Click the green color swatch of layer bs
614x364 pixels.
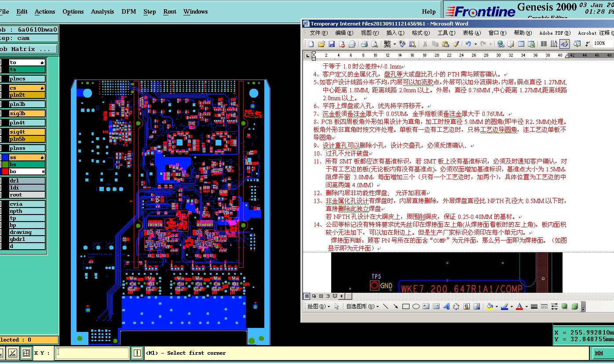[x=5, y=164]
